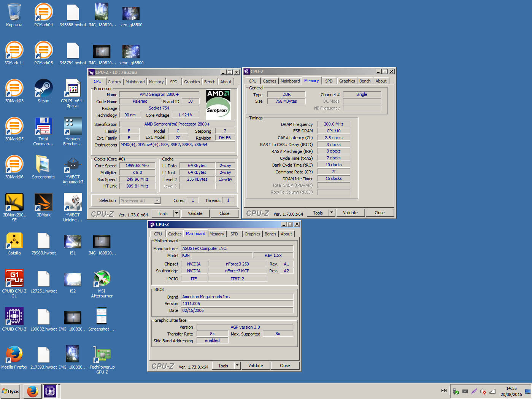Select the 345888.hwbot file
532x399 pixels.
73,15
